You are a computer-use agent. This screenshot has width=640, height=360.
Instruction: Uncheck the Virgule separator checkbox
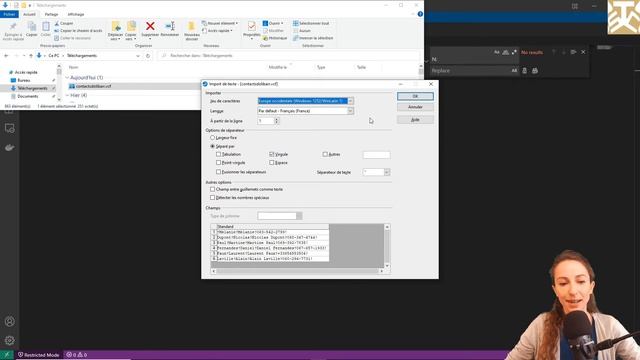click(x=271, y=154)
